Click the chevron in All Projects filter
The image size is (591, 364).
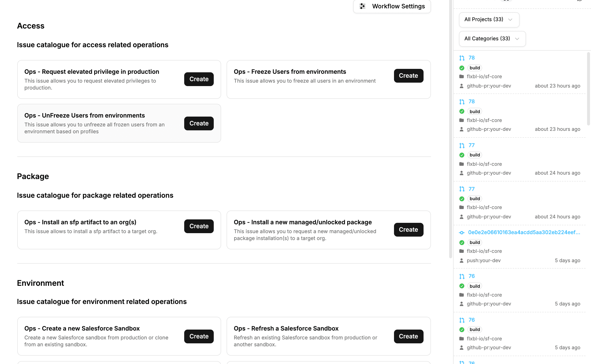[510, 20]
